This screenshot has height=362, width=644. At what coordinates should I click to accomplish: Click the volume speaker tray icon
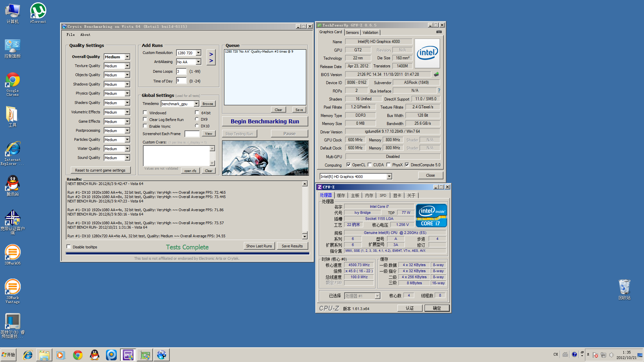tap(611, 355)
